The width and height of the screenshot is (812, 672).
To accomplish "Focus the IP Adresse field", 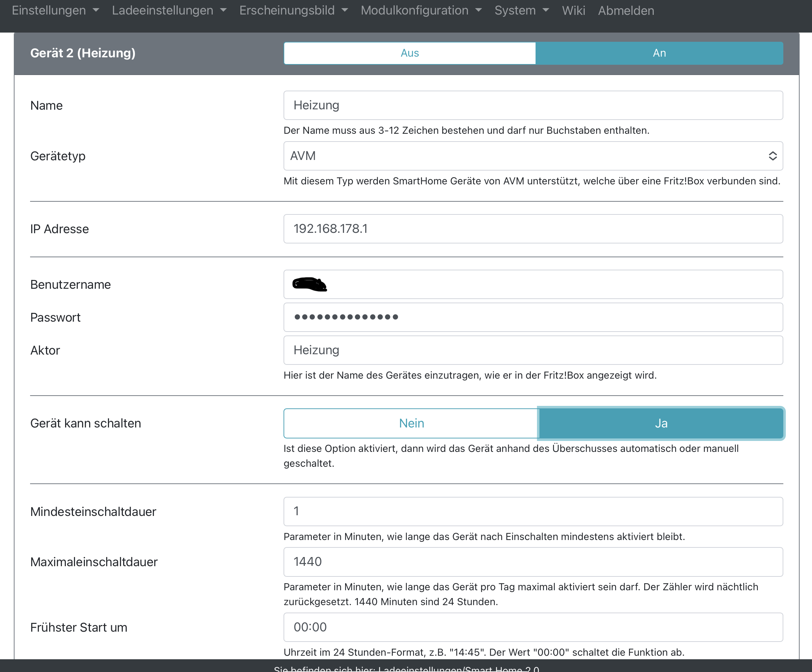I will (x=533, y=229).
